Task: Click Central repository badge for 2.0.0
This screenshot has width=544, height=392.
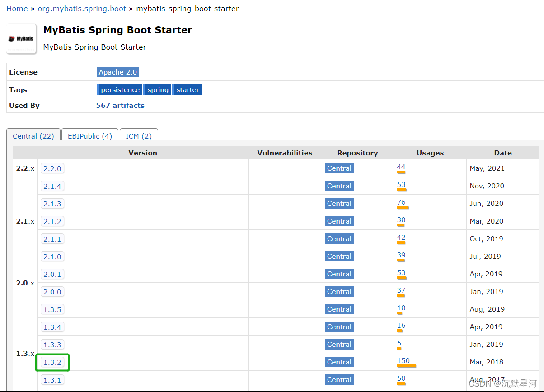Action: pos(339,292)
